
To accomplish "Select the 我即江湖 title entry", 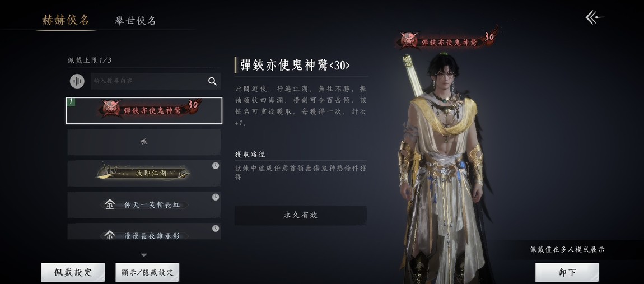I will tap(144, 174).
